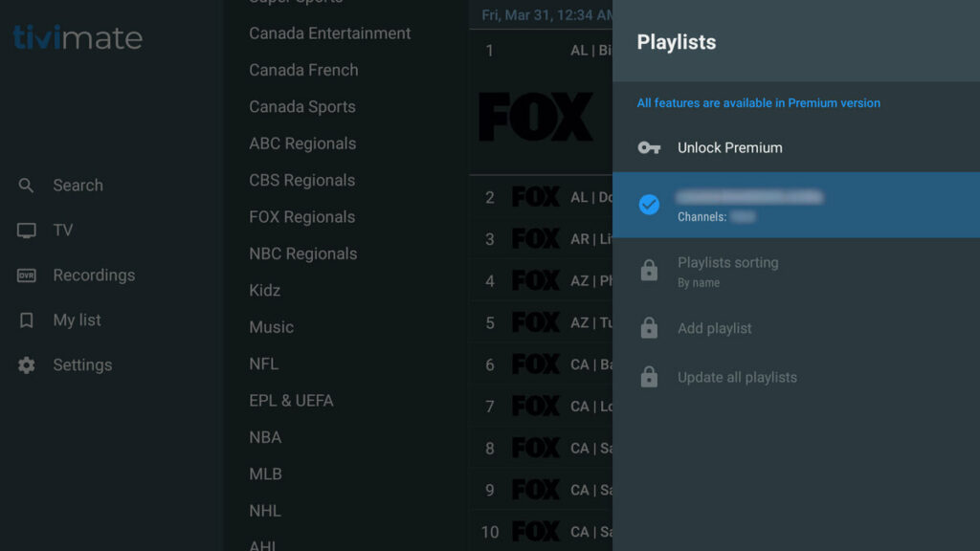The height and width of the screenshot is (551, 980).
Task: Click the lock icon beside Add playlist
Action: pyautogui.click(x=649, y=328)
